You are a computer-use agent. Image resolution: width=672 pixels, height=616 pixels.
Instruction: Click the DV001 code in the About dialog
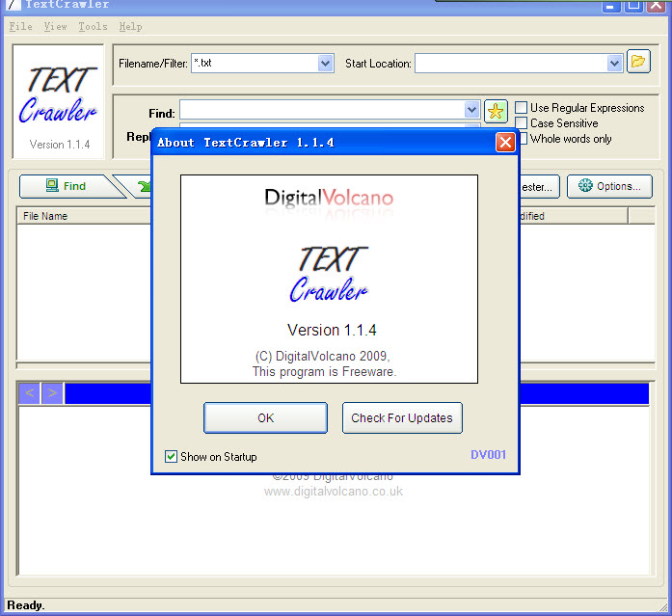coord(488,454)
